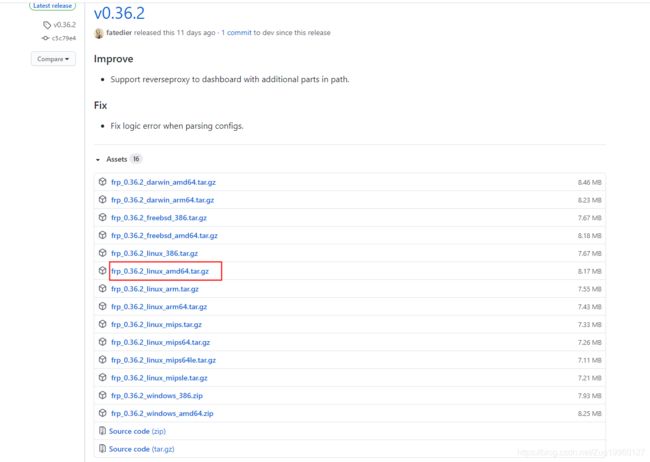Download frp_0.36.2_linux_arm64.tar.gz
This screenshot has width=650, height=462.
click(159, 307)
